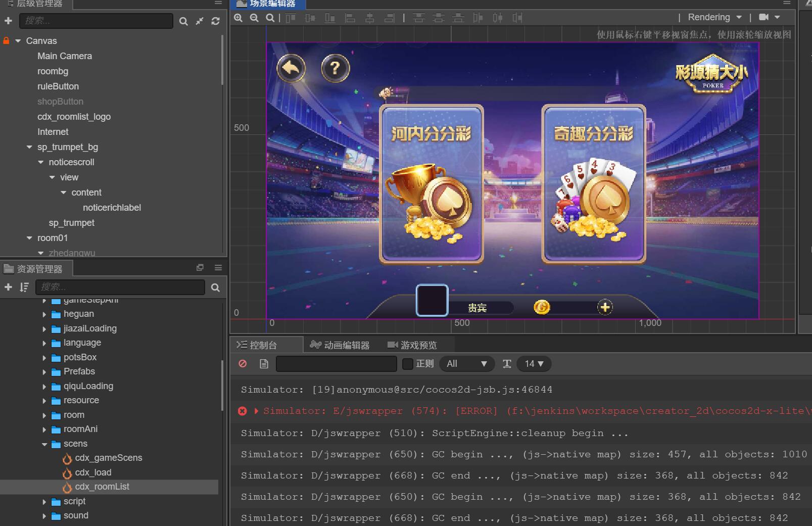Pop out the assets panel

click(x=200, y=267)
